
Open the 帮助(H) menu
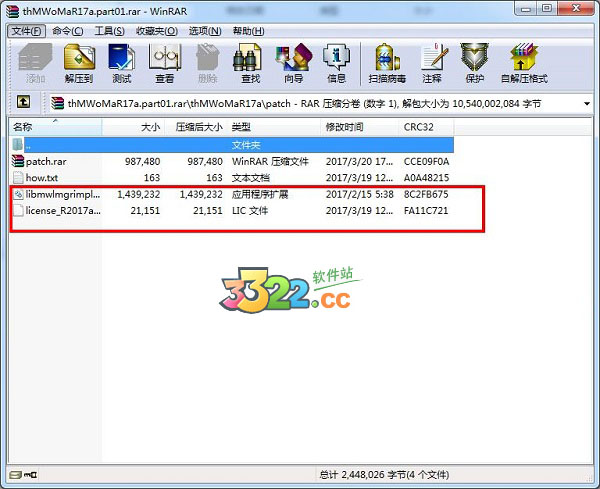click(x=248, y=31)
